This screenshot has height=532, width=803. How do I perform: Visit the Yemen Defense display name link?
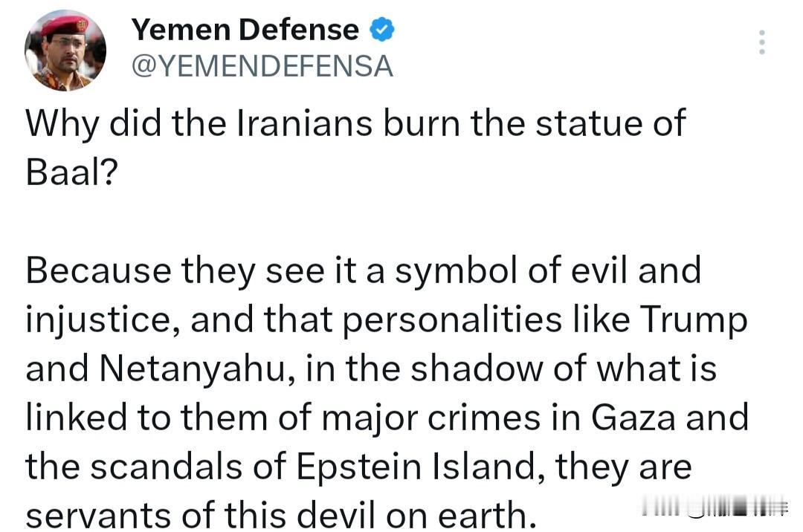(x=245, y=30)
